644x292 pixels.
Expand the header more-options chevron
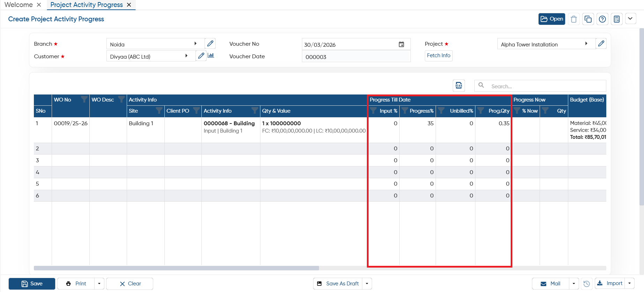(631, 18)
